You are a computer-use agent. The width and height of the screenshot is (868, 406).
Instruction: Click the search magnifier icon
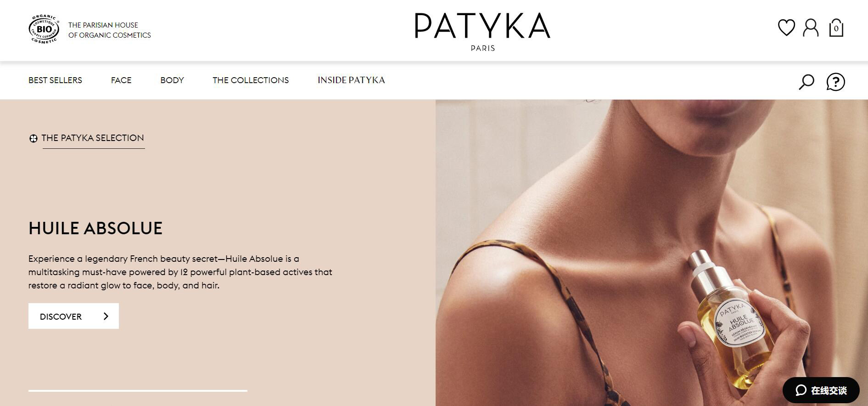pos(806,82)
